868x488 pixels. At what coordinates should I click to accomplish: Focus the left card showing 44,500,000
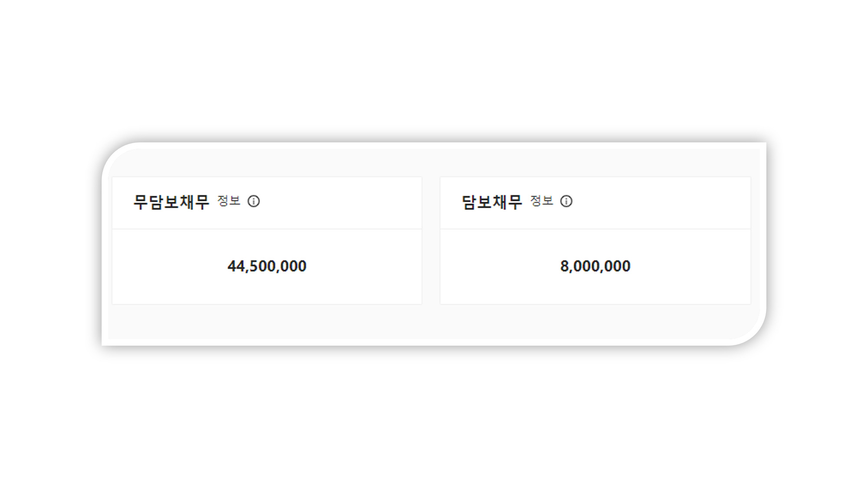tap(267, 241)
